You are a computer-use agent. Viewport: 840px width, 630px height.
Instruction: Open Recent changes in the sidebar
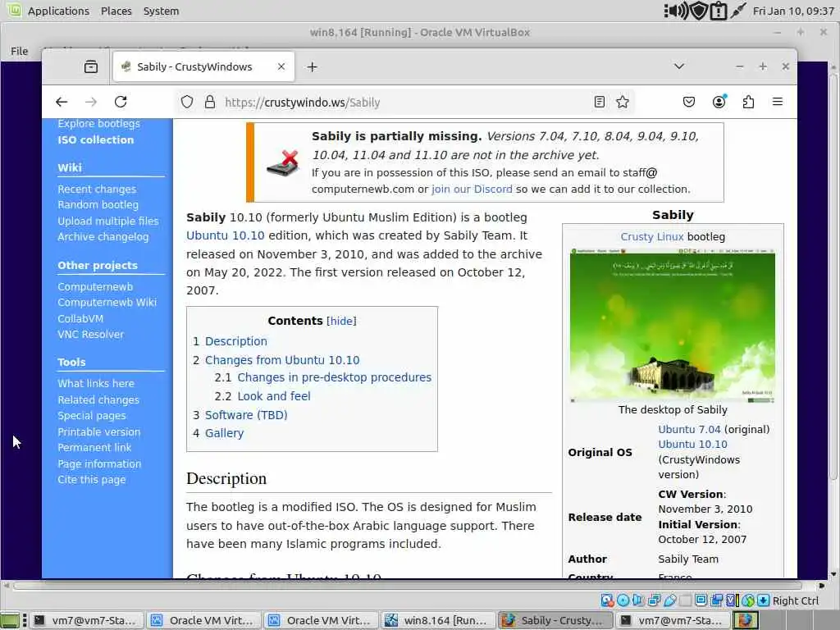(97, 189)
